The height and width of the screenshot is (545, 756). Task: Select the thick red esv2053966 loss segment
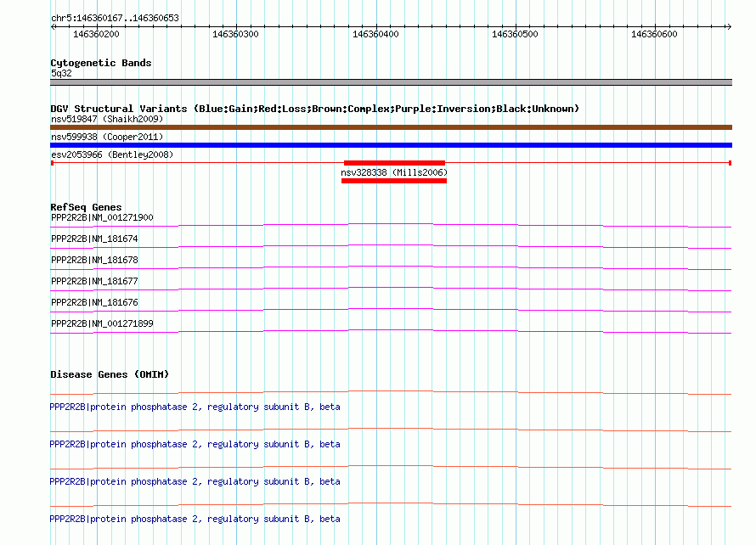point(394,163)
